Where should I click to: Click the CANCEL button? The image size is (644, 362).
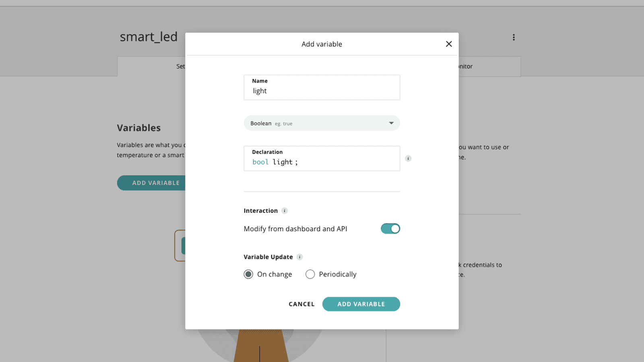point(301,304)
